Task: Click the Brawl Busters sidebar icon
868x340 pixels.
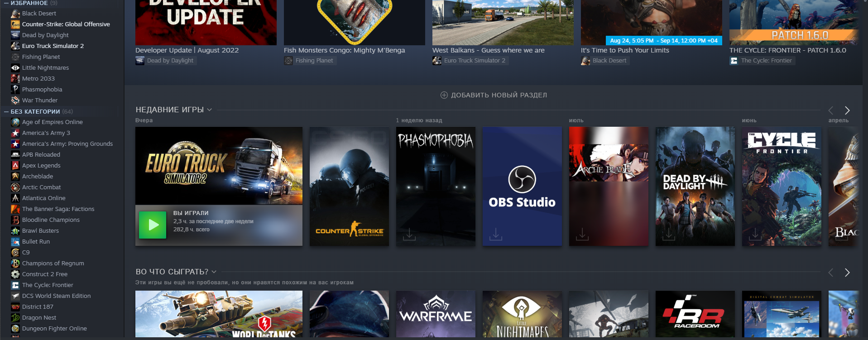Action: pos(15,231)
